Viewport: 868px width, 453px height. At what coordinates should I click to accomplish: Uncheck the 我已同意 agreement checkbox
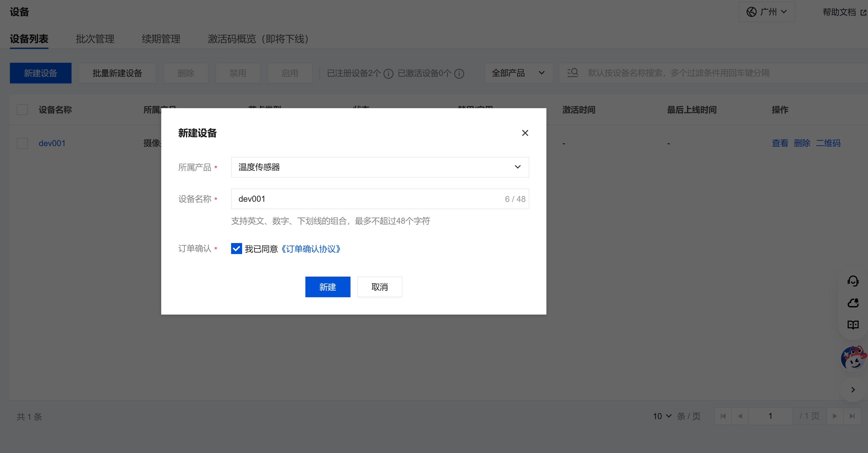(x=236, y=249)
